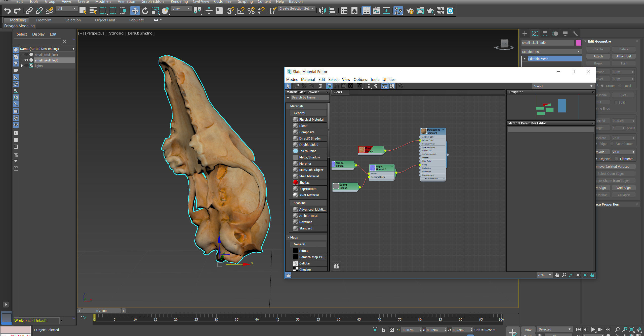Click the Mirror tool icon
This screenshot has width=644, height=336.
pyautogui.click(x=322, y=11)
